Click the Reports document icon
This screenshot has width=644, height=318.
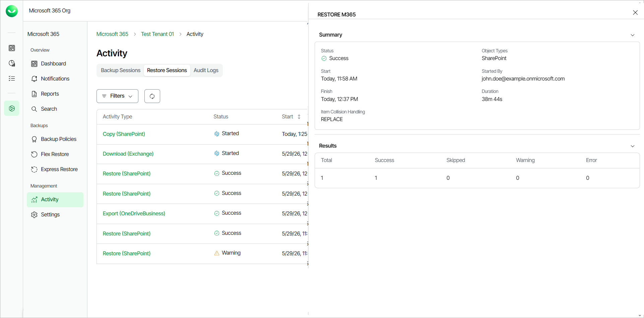tap(34, 94)
